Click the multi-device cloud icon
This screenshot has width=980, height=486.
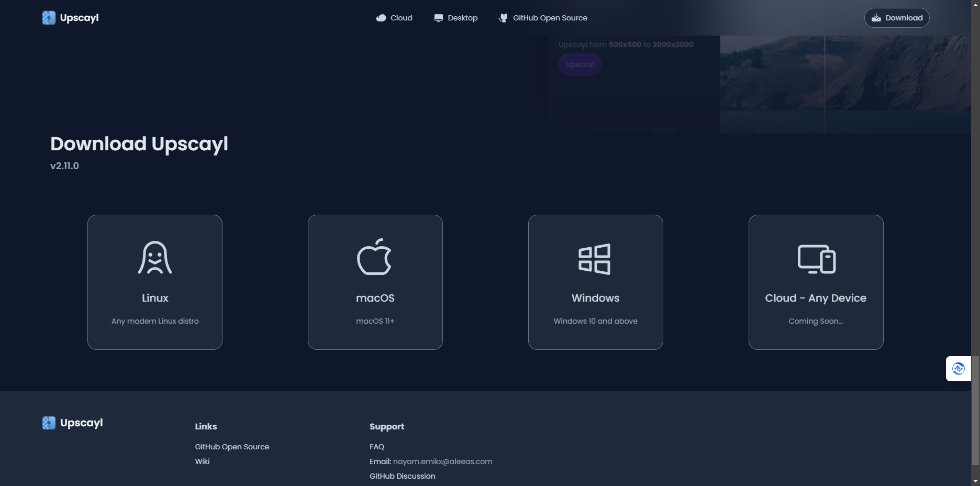(x=817, y=259)
